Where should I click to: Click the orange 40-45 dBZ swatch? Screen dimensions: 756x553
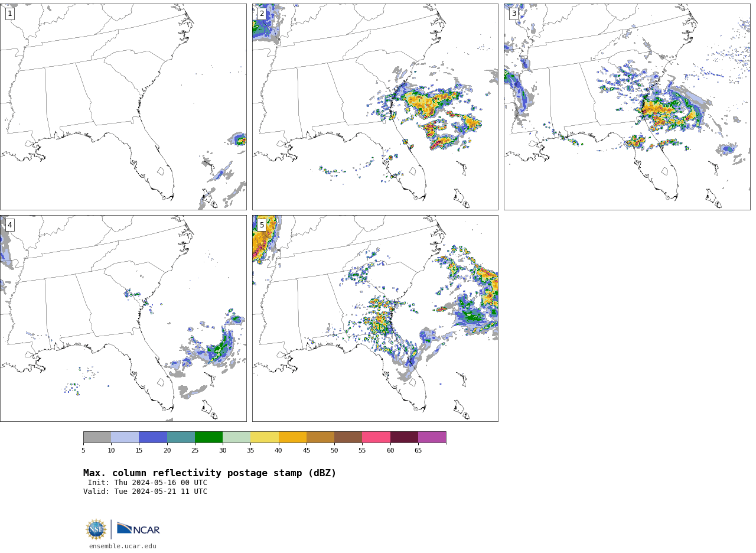click(292, 437)
